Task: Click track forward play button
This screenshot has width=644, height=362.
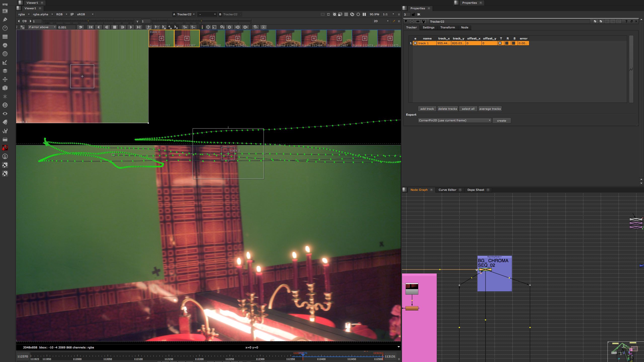Action: pos(131,27)
